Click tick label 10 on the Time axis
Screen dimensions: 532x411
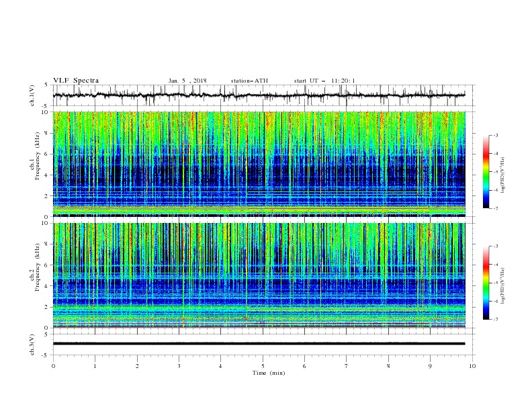472,366
